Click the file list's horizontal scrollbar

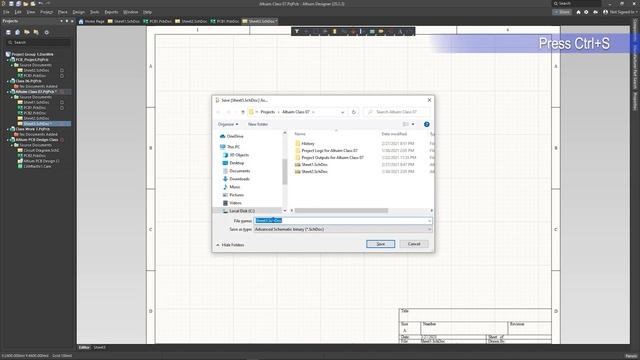(x=341, y=211)
